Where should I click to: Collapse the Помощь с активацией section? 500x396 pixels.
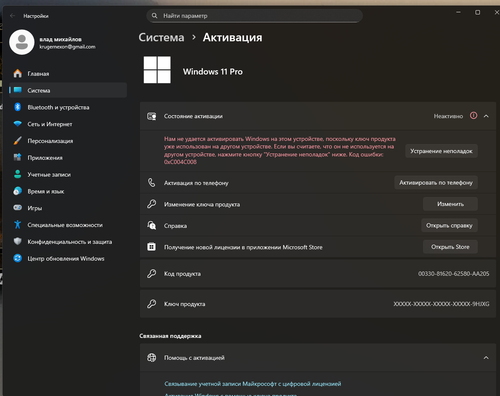[x=486, y=358]
